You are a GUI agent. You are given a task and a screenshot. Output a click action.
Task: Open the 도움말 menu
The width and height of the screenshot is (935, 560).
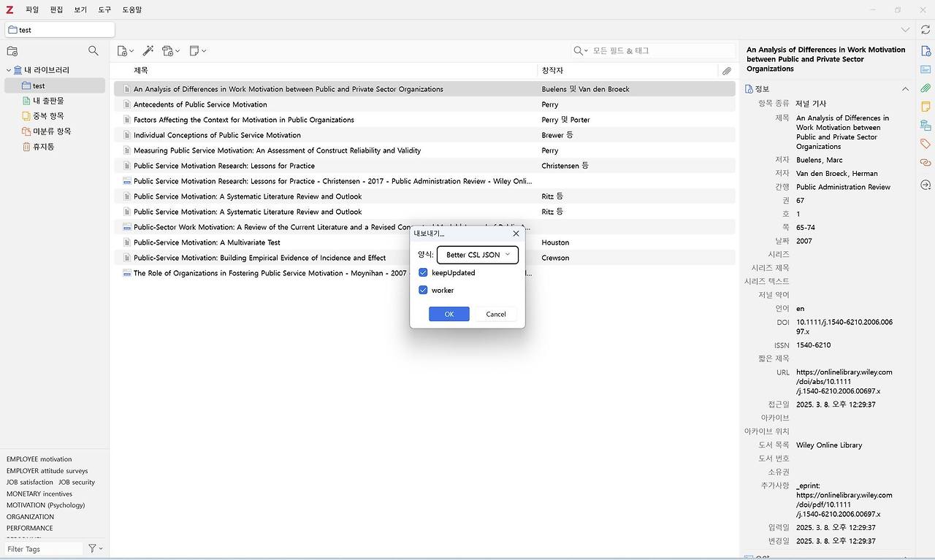(x=132, y=9)
